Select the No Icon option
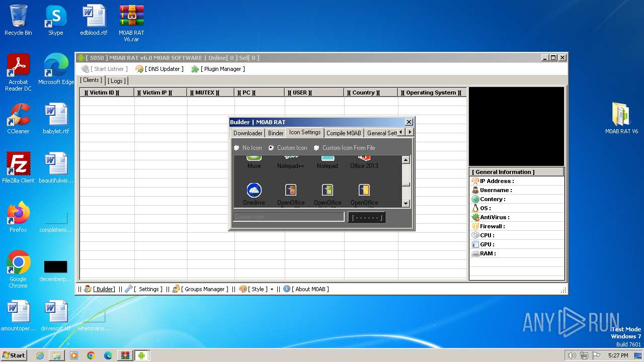This screenshot has height=362, width=644. [x=248, y=148]
